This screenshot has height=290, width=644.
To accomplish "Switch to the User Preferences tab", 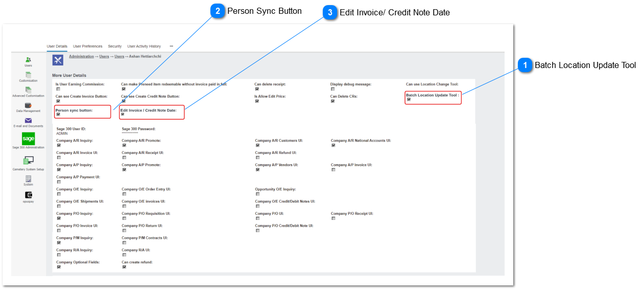I will [x=87, y=46].
